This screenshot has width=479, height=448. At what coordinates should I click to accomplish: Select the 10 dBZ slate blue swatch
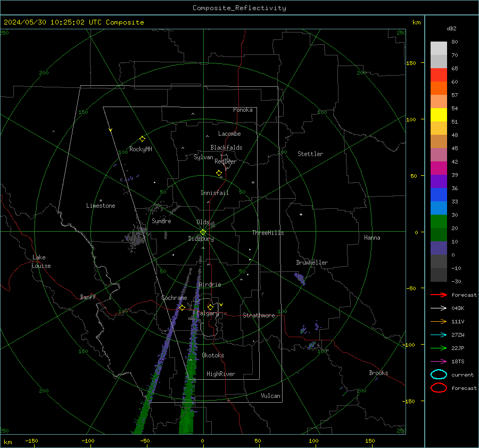point(439,248)
